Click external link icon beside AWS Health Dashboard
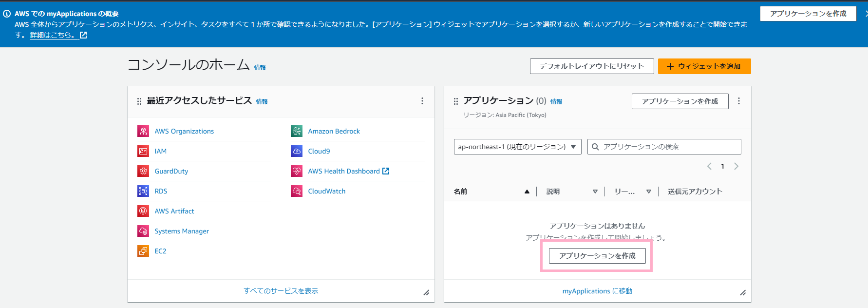The height and width of the screenshot is (308, 868). tap(386, 171)
